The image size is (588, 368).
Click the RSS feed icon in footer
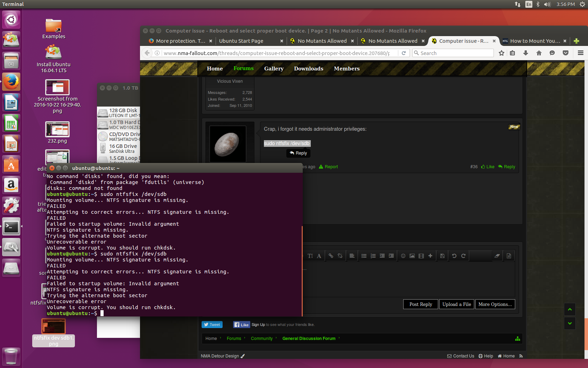[x=521, y=356]
